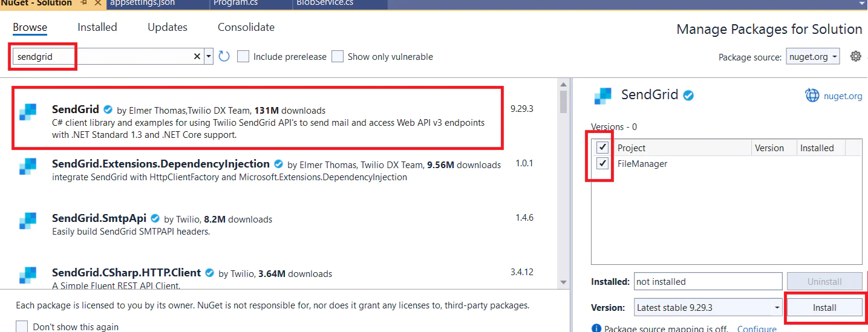Viewport: 868px width, 332px height.
Task: Toggle the select-all Project header checkbox
Action: coord(602,148)
